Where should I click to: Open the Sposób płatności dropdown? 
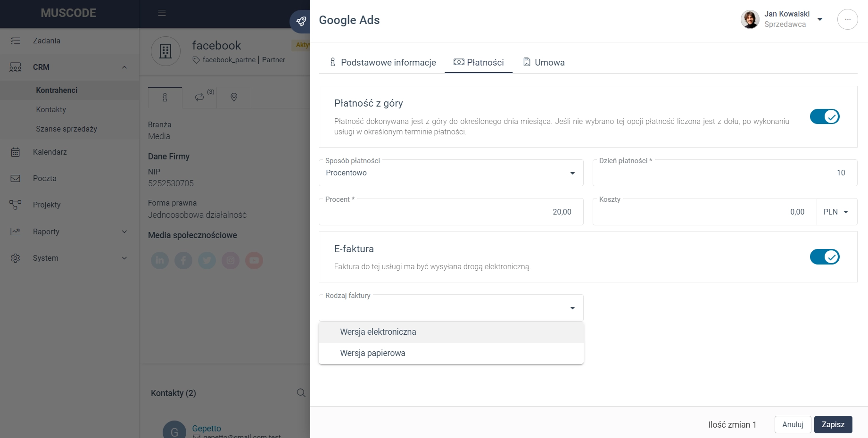451,173
